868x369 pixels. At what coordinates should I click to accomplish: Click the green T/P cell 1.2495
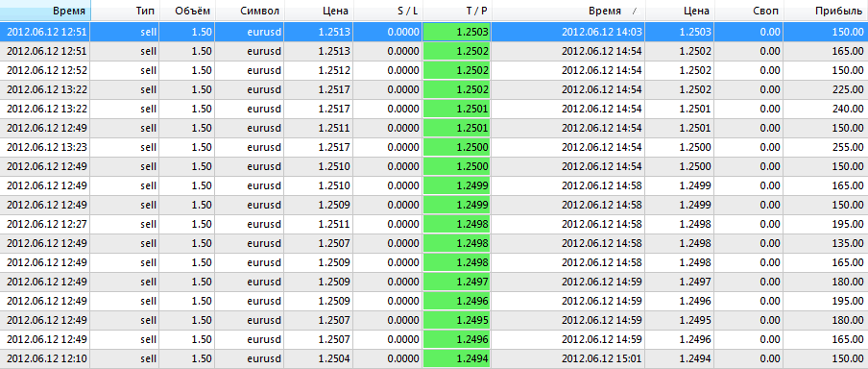457,320
